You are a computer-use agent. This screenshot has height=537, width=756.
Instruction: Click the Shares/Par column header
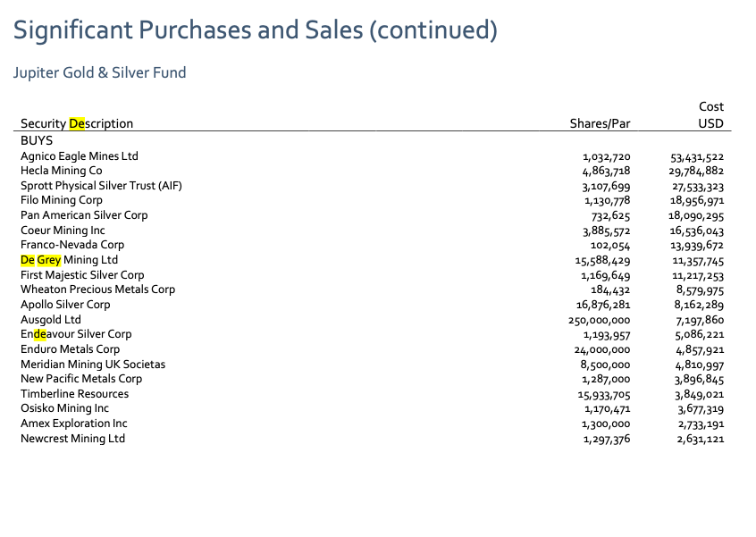click(x=600, y=124)
